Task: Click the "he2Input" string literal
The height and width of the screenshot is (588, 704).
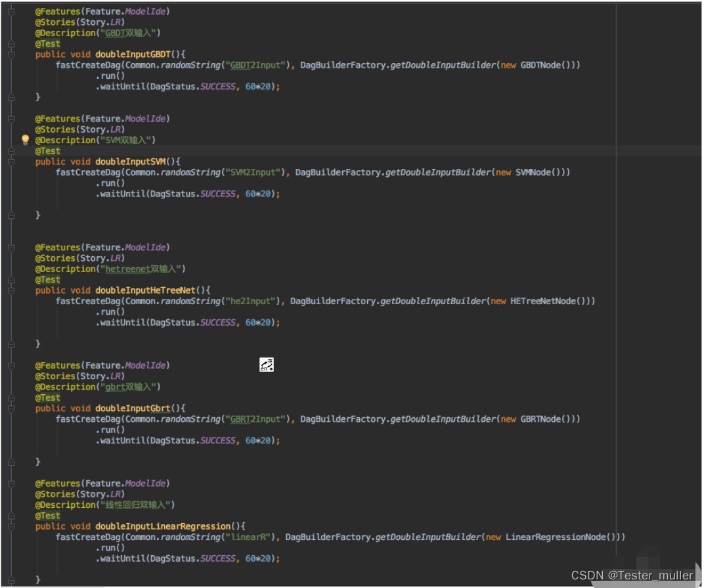Action: 250,302
